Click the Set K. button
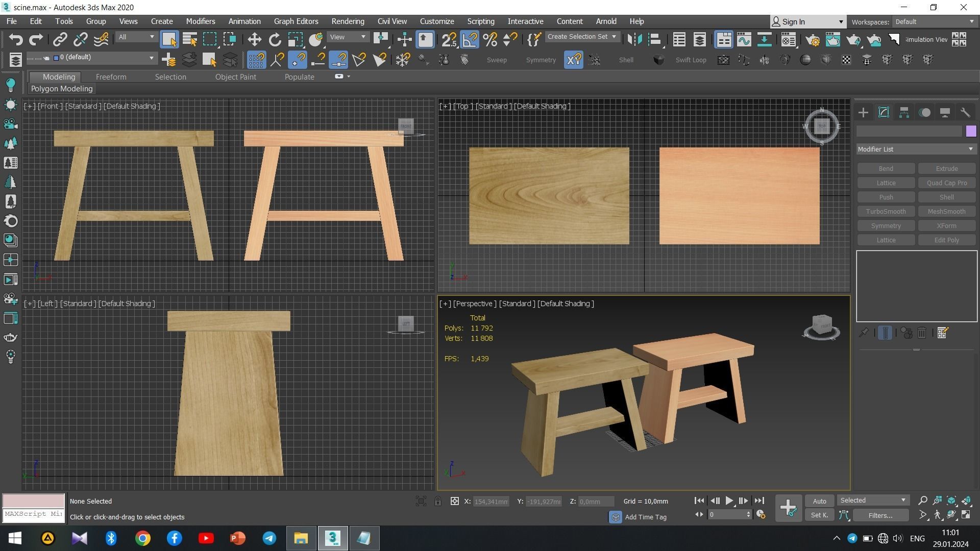980x551 pixels. point(819,515)
